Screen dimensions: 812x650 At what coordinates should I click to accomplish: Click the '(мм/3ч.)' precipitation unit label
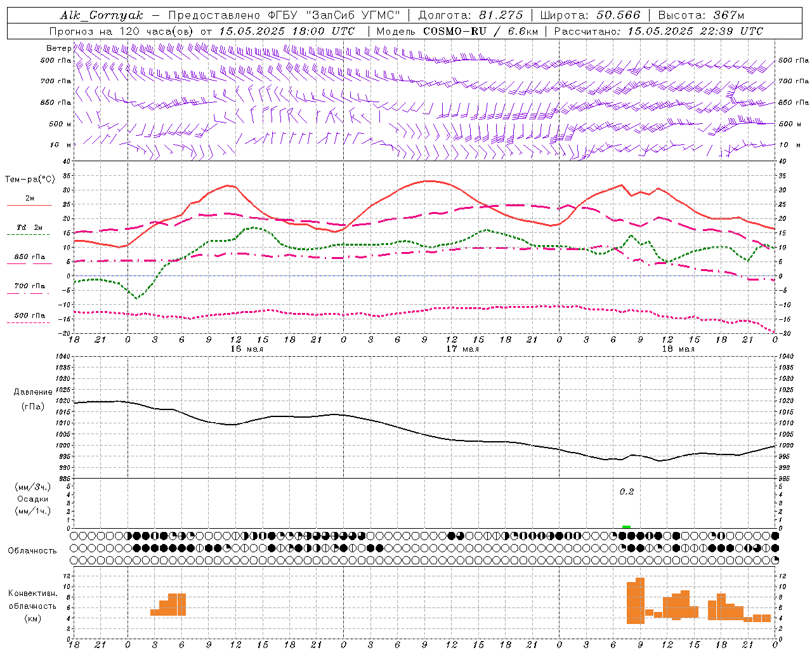tap(33, 487)
